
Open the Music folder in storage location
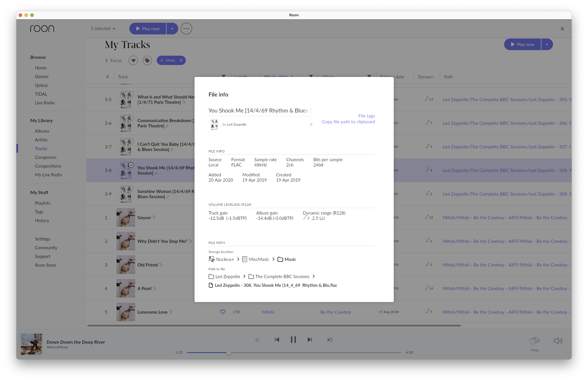pos(287,259)
